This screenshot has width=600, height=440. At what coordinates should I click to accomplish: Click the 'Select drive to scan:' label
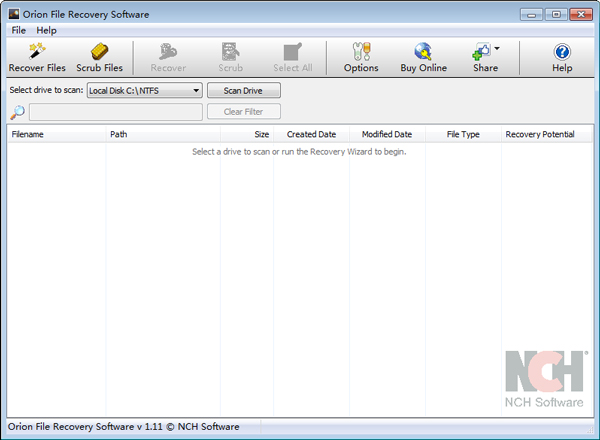click(x=46, y=90)
